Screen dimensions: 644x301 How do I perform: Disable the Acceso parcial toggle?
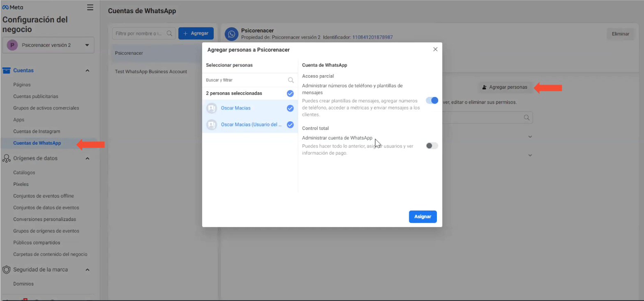tap(432, 100)
